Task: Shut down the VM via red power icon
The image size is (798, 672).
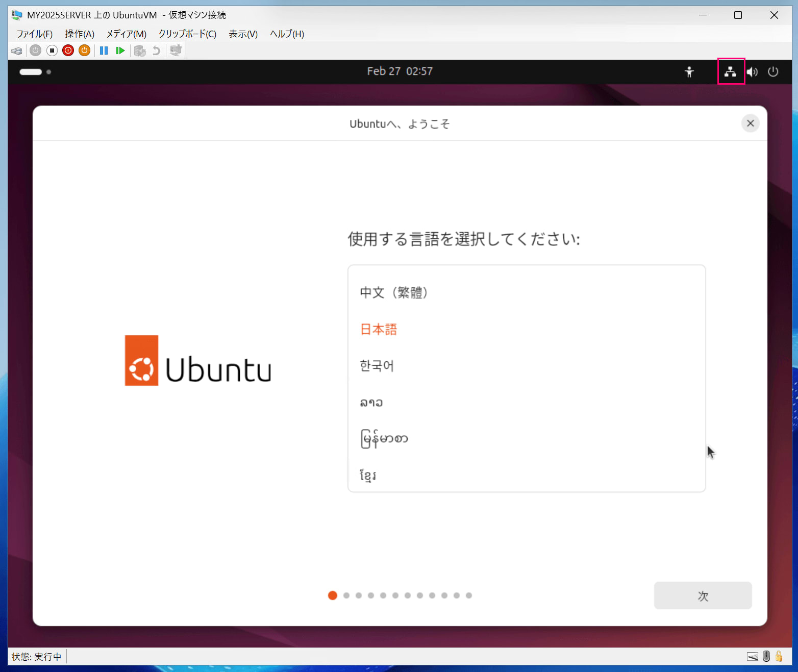Action: click(68, 51)
